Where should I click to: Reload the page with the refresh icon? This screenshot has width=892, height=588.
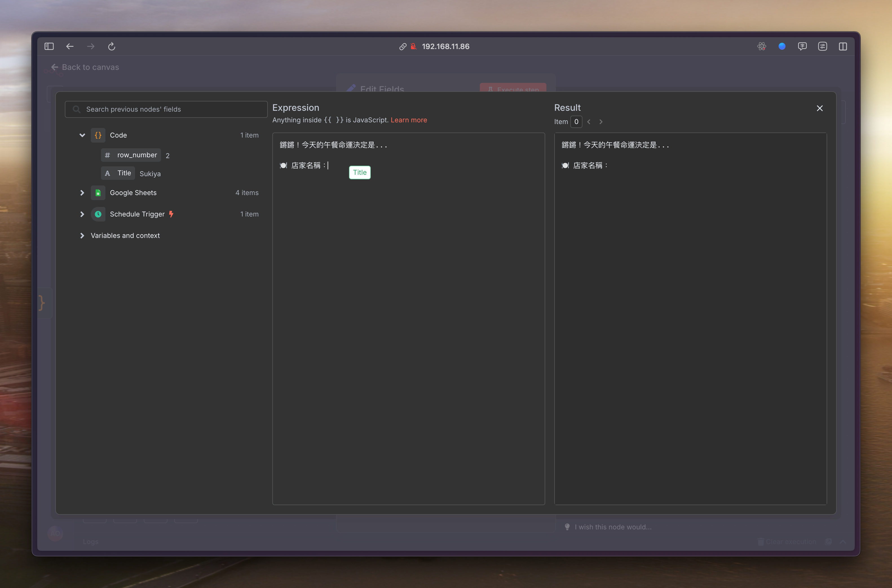click(111, 47)
